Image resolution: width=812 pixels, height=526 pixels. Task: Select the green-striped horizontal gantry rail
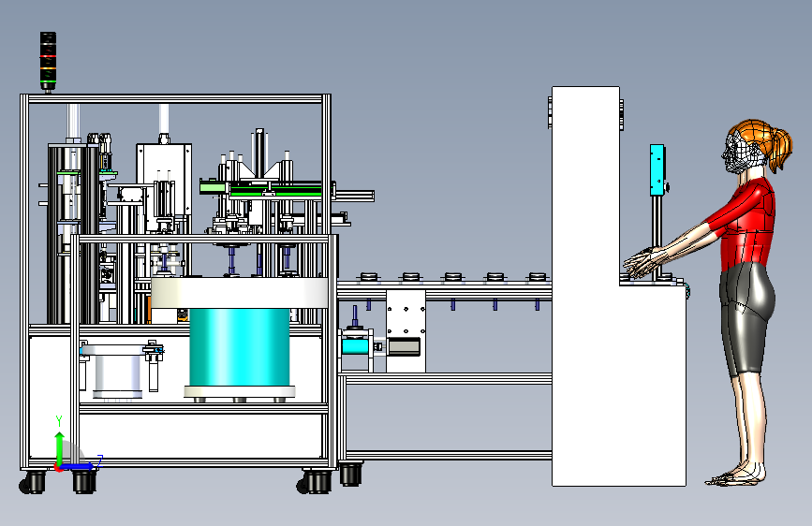click(267, 188)
